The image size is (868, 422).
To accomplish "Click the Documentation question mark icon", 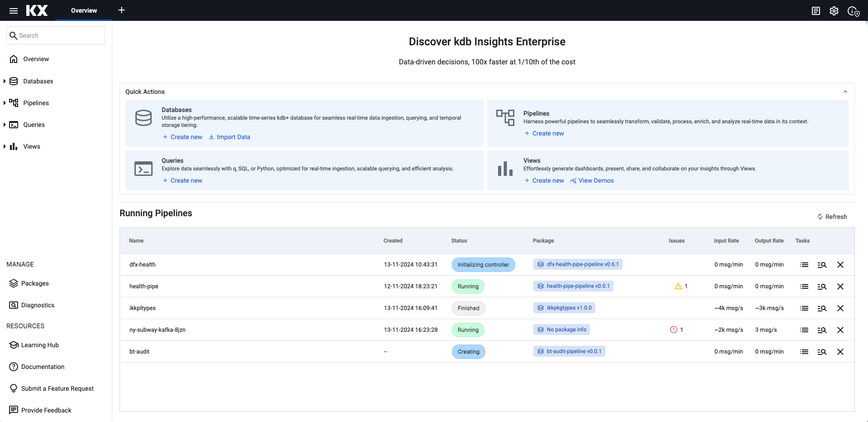I will (x=14, y=367).
